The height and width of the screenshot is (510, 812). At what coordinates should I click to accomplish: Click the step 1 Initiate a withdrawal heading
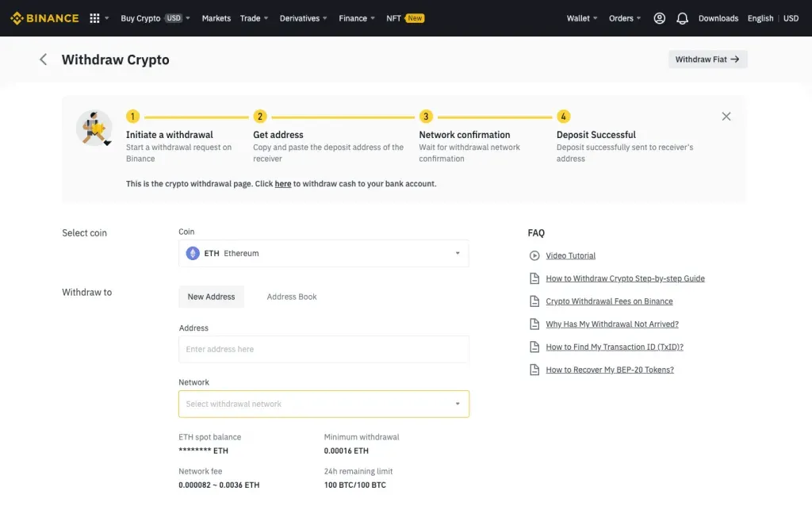pos(170,135)
